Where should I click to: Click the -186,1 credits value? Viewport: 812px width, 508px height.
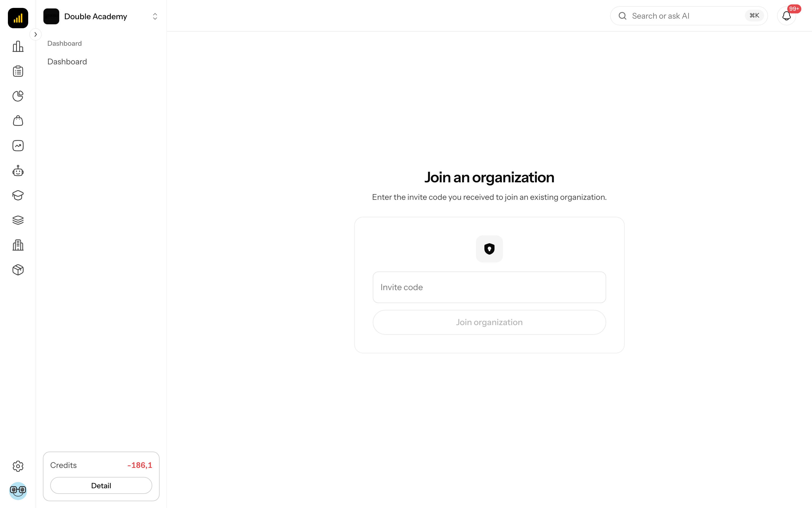pyautogui.click(x=140, y=465)
